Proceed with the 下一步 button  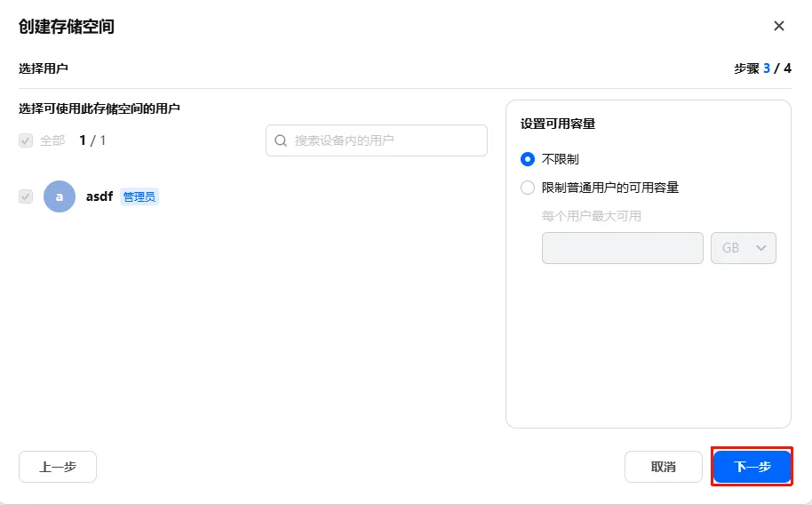pos(752,467)
